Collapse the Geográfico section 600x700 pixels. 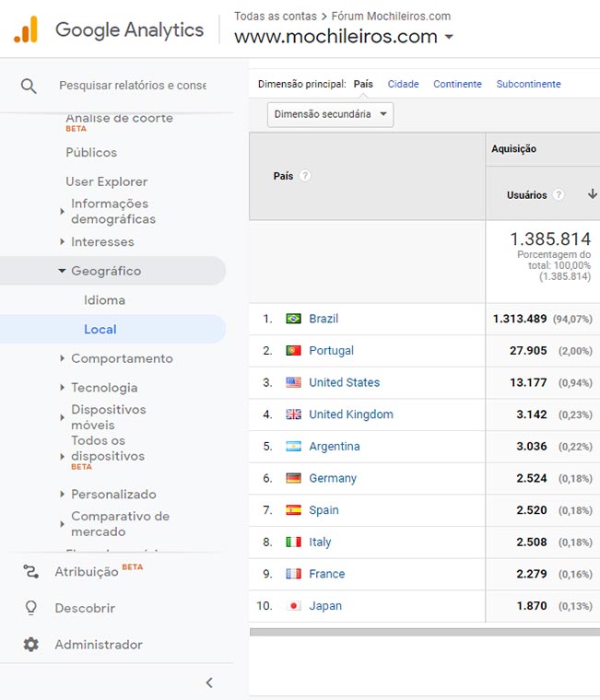tap(62, 271)
